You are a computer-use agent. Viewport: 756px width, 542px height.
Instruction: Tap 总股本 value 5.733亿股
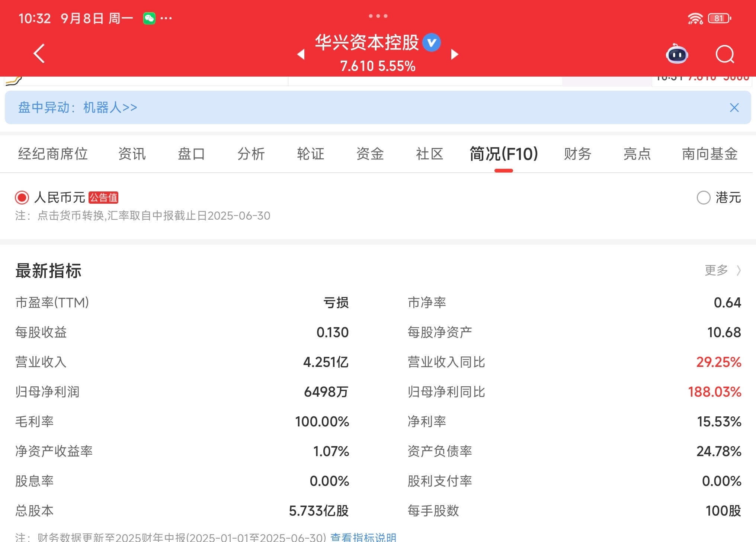319,511
